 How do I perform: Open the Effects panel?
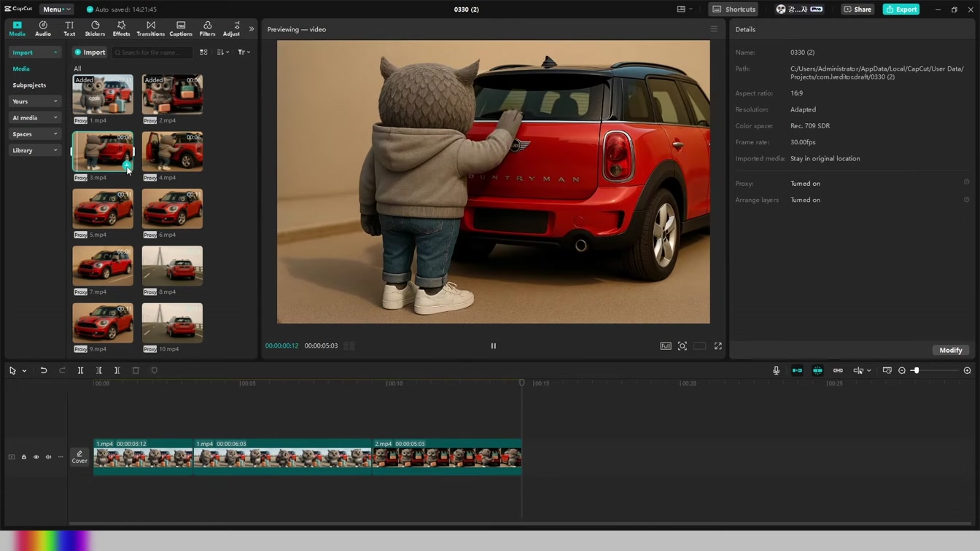pyautogui.click(x=121, y=28)
